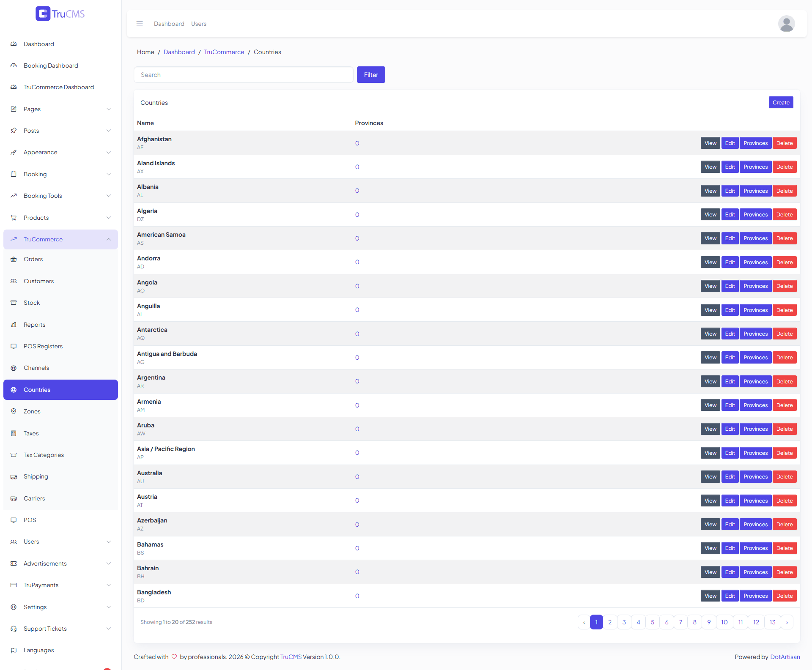Open the user avatar menu
The image size is (812, 670).
coord(786,24)
